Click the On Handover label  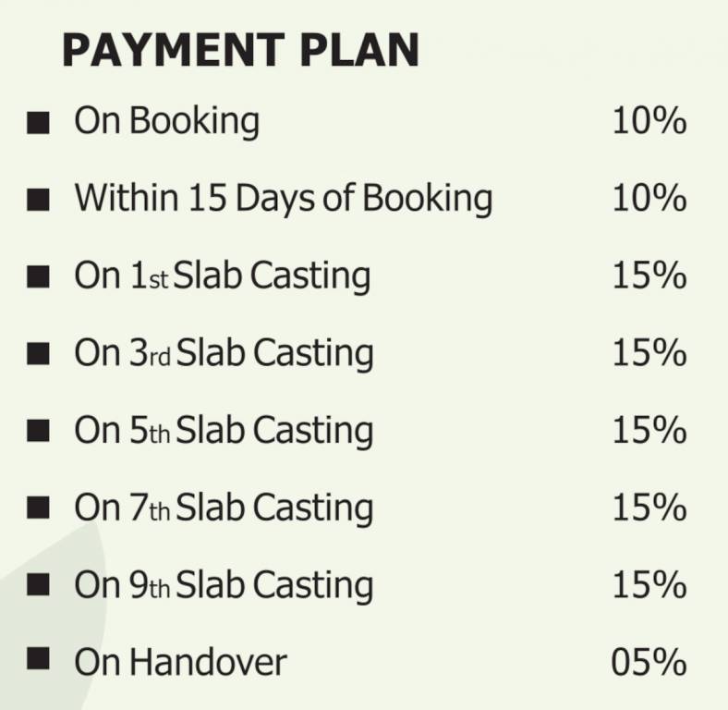click(x=180, y=662)
